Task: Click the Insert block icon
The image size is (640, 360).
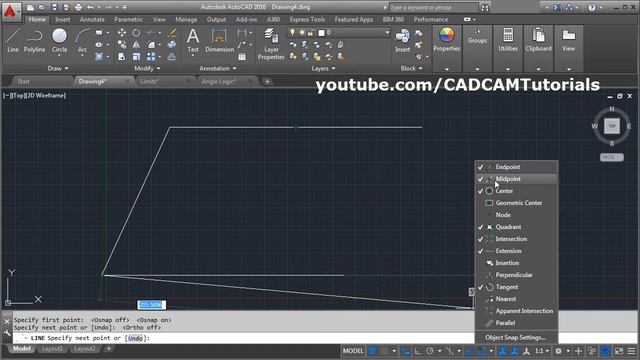Action: click(x=402, y=40)
